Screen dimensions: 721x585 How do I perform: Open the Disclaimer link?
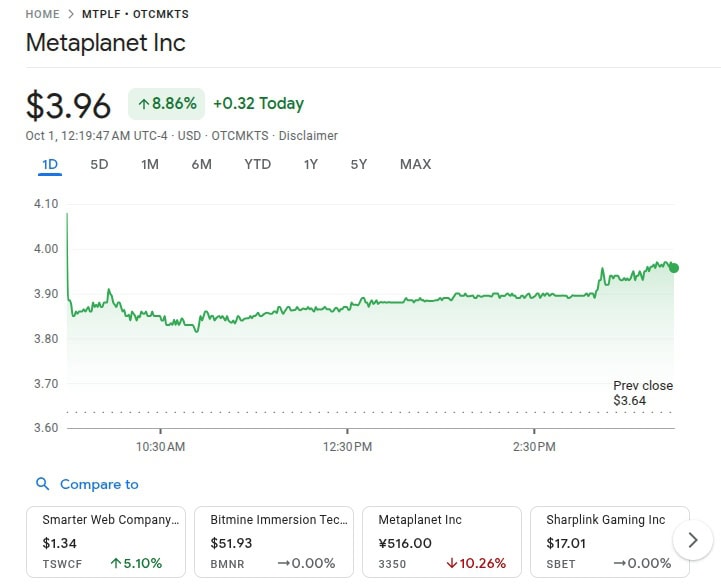[x=308, y=136]
